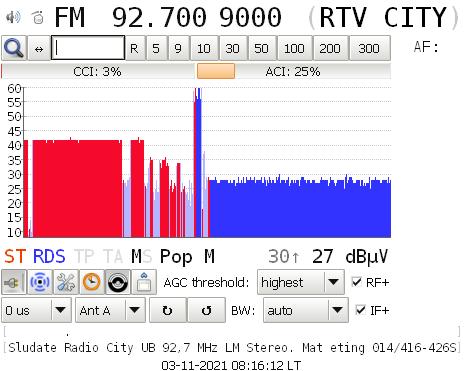Select the 100 step button
Viewport: 464px width, 371px height.
click(x=294, y=49)
